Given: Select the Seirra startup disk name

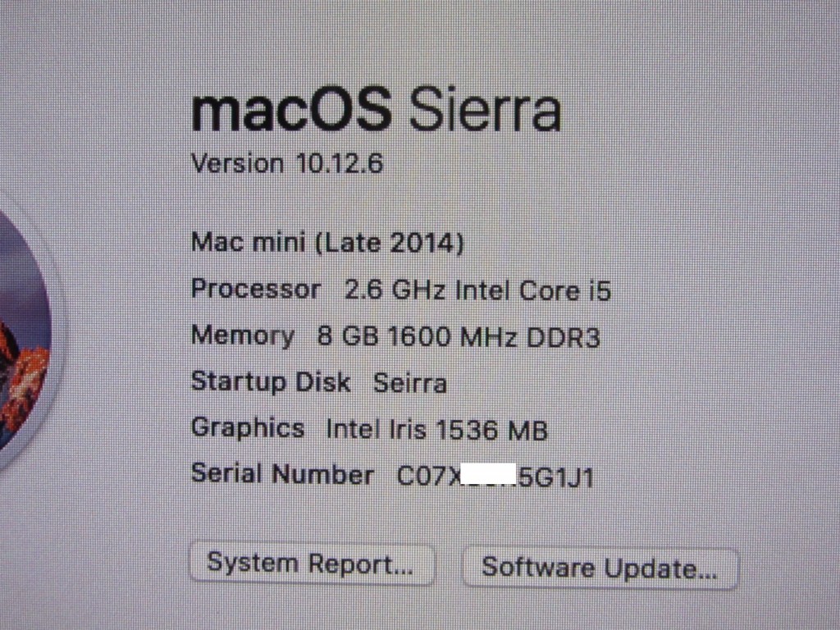Looking at the screenshot, I should tap(410, 384).
